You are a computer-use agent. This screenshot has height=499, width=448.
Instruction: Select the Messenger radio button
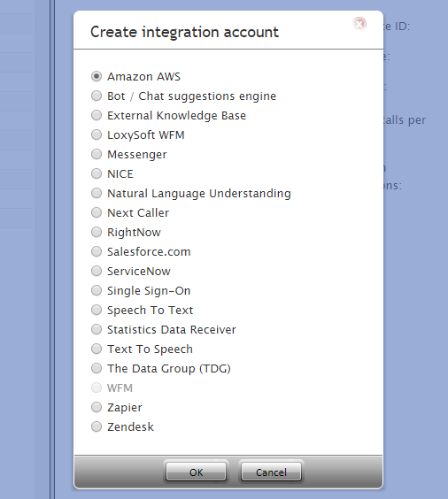(x=97, y=154)
